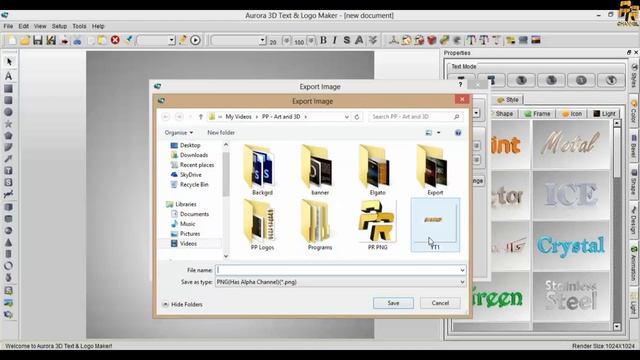Choose the circle shape tool in left toolbar
The image size is (640, 360).
pyautogui.click(x=8, y=112)
